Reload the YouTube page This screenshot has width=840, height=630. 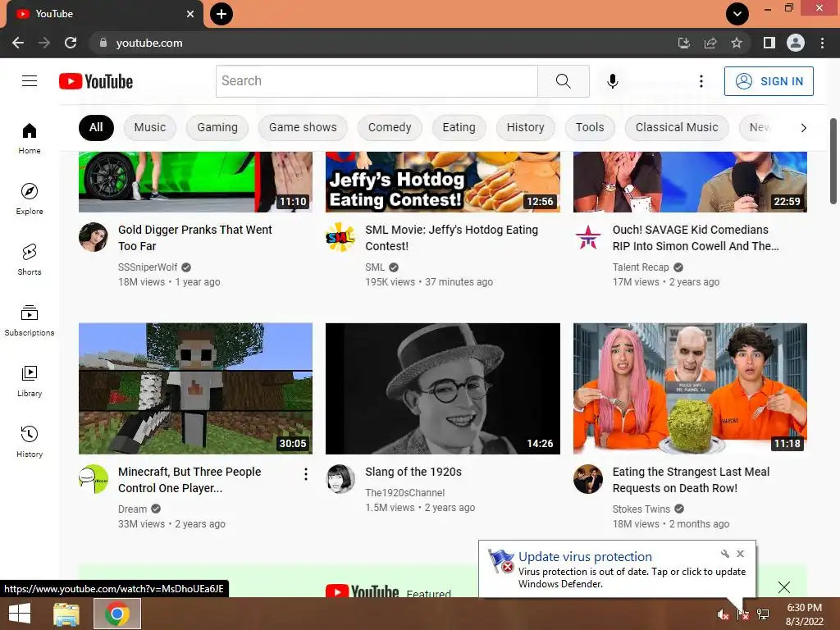tap(71, 43)
